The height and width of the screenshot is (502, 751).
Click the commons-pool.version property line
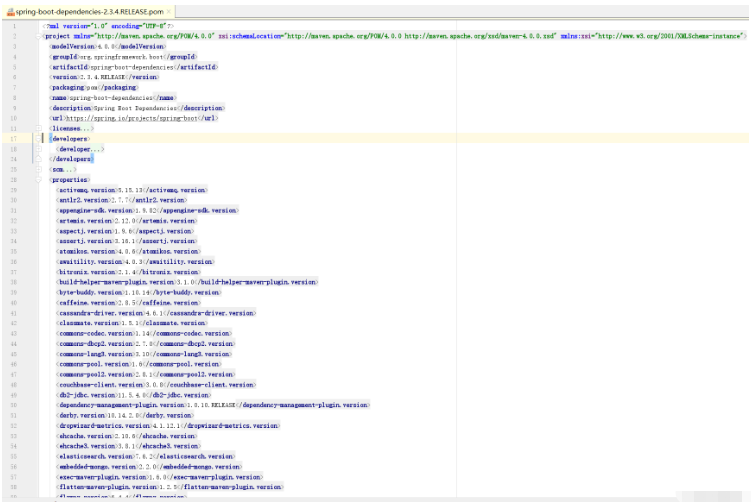coord(139,365)
